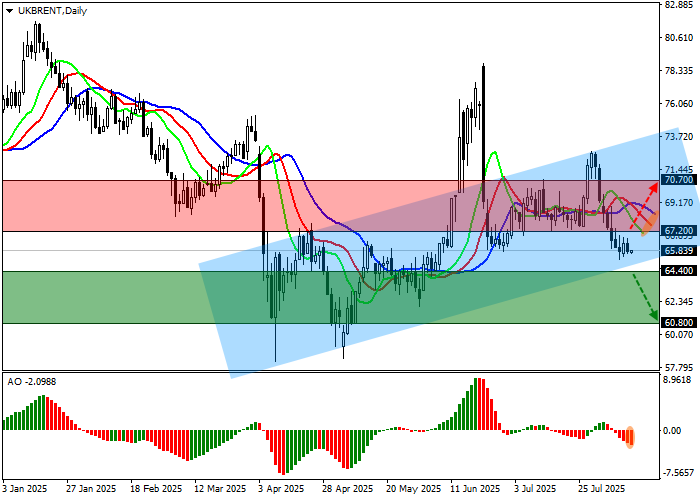
Task: Select the 3 Apr 2025 date label
Action: pyautogui.click(x=280, y=490)
